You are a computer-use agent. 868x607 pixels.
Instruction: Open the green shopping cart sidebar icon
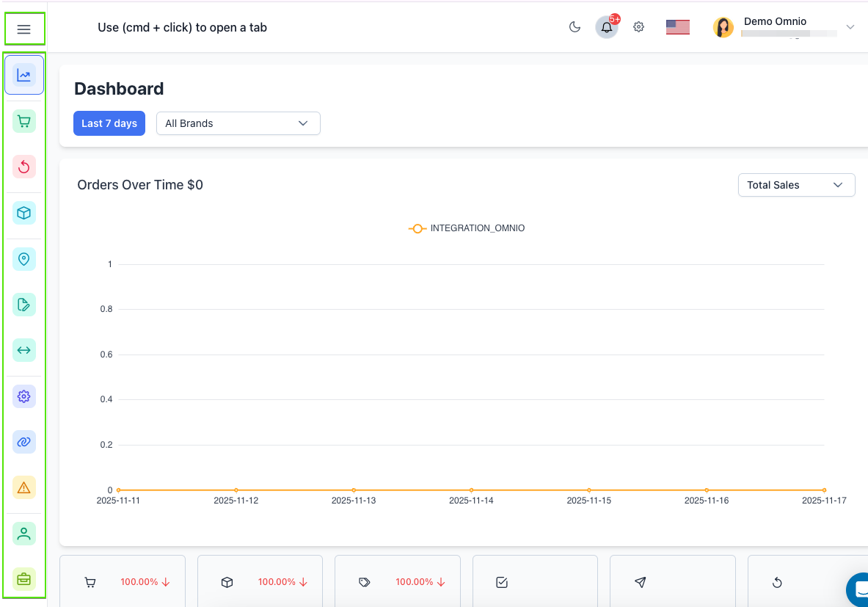click(x=24, y=121)
